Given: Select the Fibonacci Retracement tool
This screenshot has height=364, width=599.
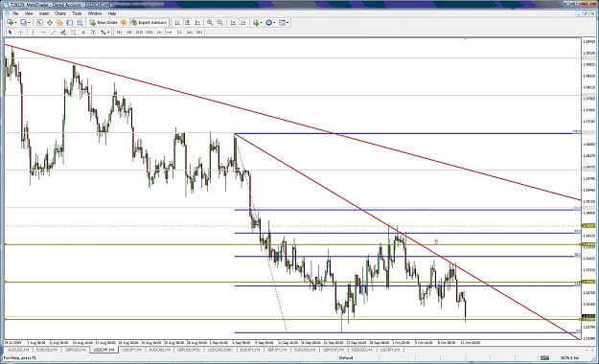Looking at the screenshot, I should [x=74, y=32].
